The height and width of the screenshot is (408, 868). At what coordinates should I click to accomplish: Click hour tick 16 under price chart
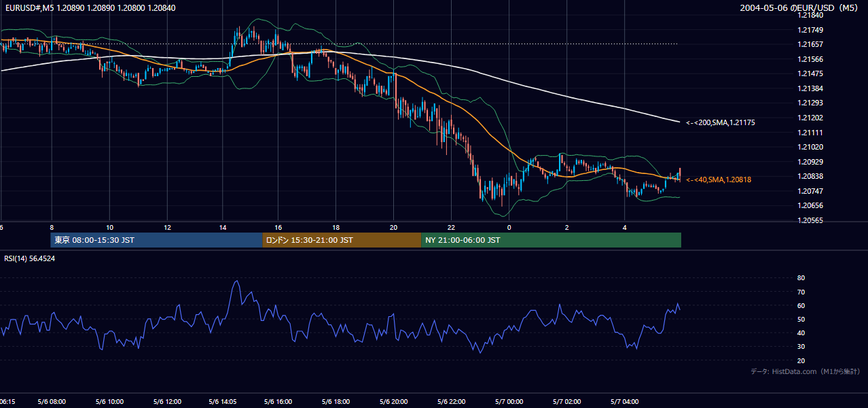coord(278,227)
